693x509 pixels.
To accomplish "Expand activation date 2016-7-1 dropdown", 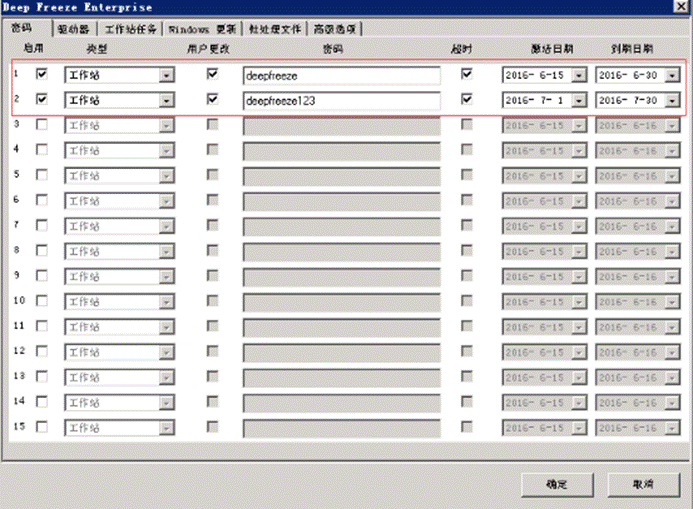I will (x=579, y=101).
